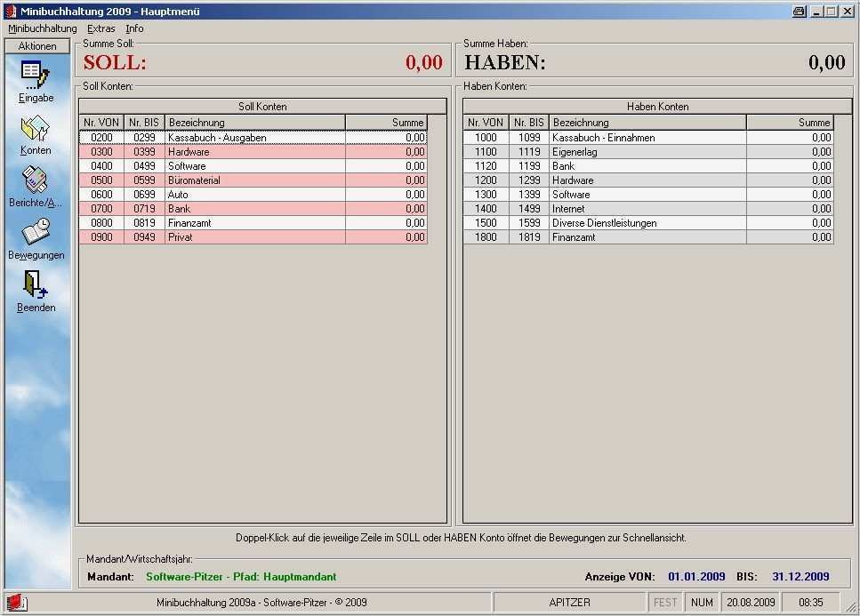Click the Bezeichnung column header in Soll Konten

click(254, 123)
